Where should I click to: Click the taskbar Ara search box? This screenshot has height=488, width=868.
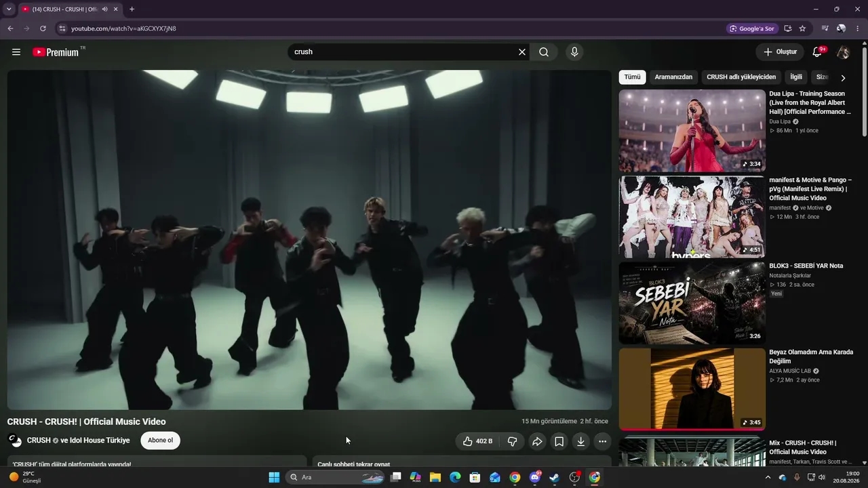click(336, 477)
